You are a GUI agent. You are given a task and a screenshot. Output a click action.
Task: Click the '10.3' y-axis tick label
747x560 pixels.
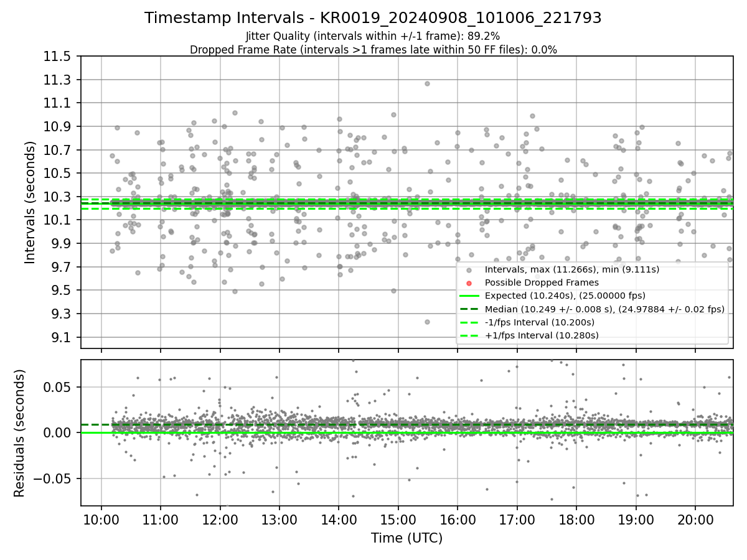coord(58,197)
